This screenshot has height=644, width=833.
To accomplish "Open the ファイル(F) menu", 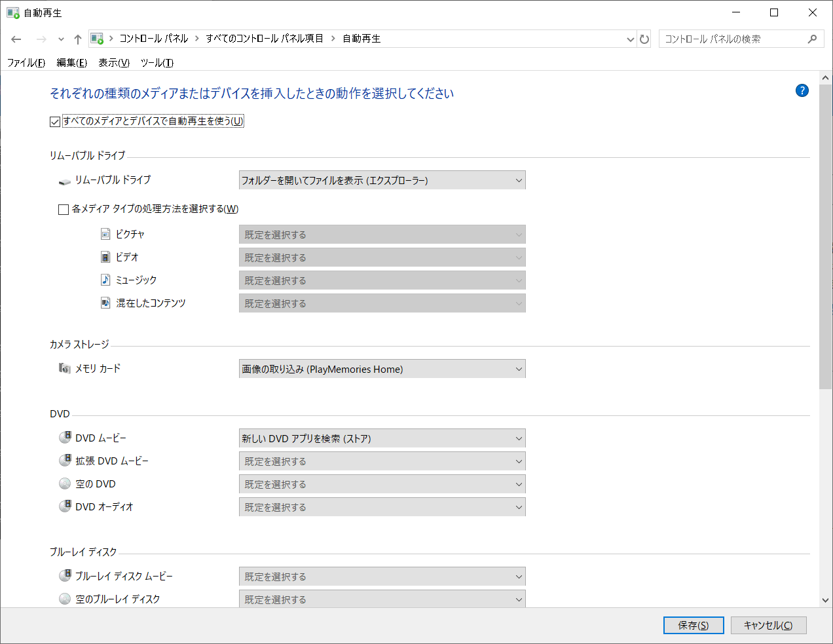I will click(26, 63).
